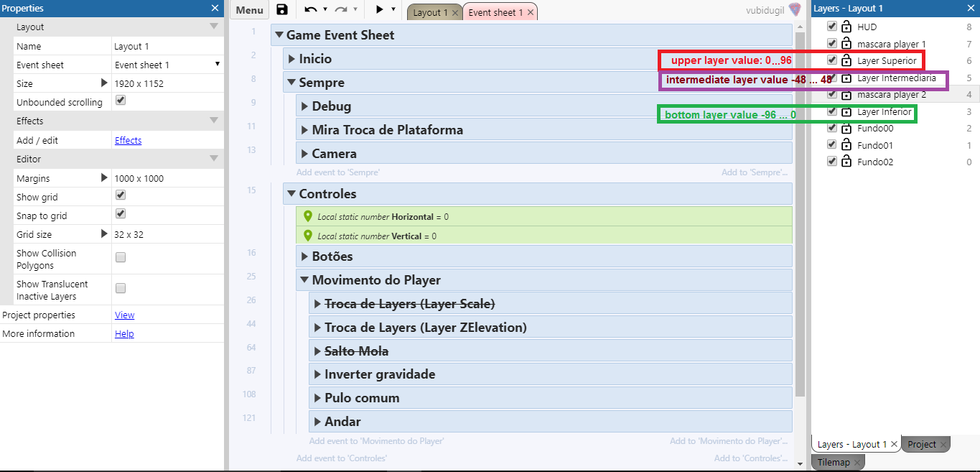Toggle visibility checkbox of Fundo01 layer

click(x=832, y=144)
